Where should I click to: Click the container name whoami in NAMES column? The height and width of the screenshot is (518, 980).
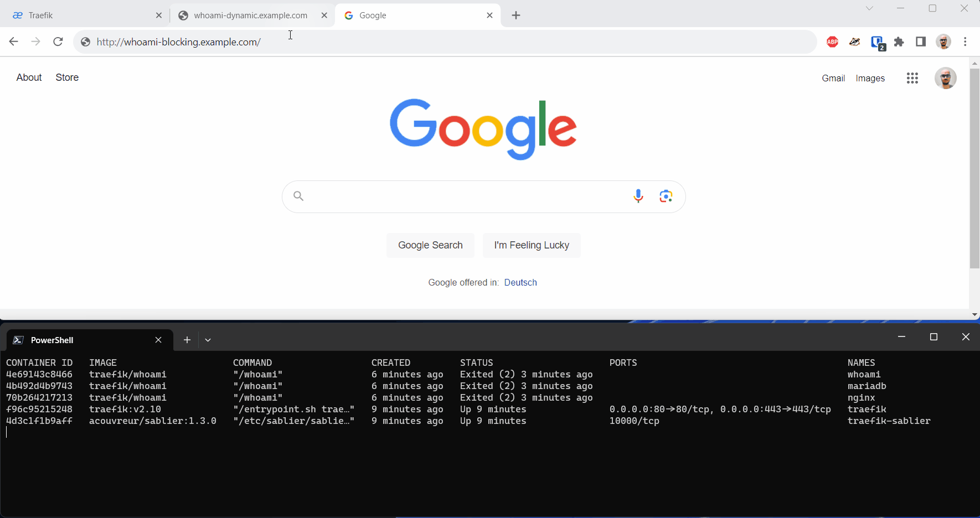pyautogui.click(x=864, y=374)
